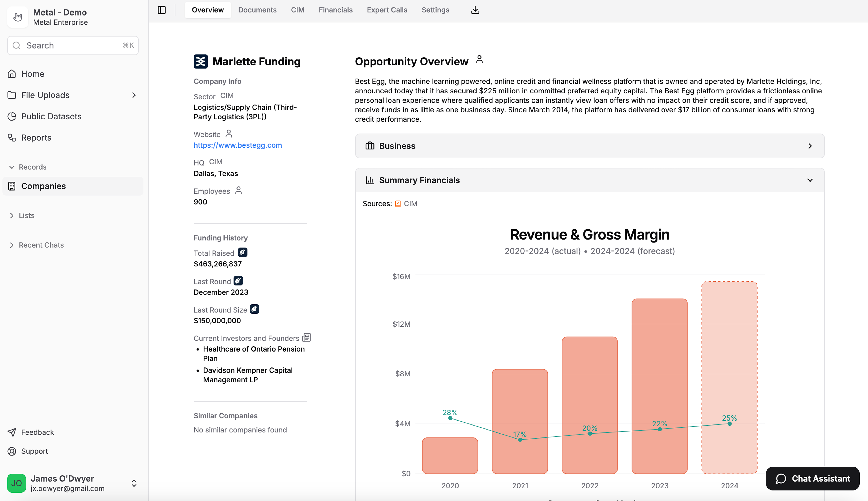The image size is (868, 501).
Task: Open the Chat Assistant
Action: tap(812, 478)
